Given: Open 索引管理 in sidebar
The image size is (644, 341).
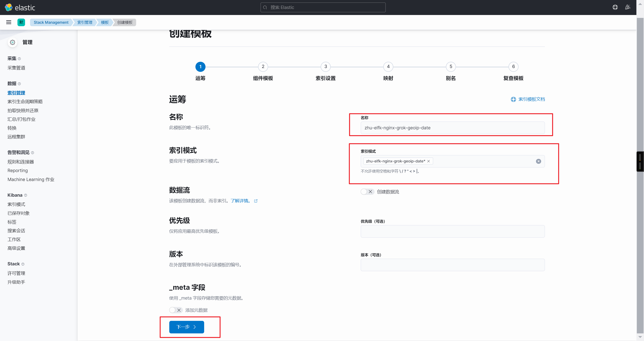Looking at the screenshot, I should pos(16,93).
